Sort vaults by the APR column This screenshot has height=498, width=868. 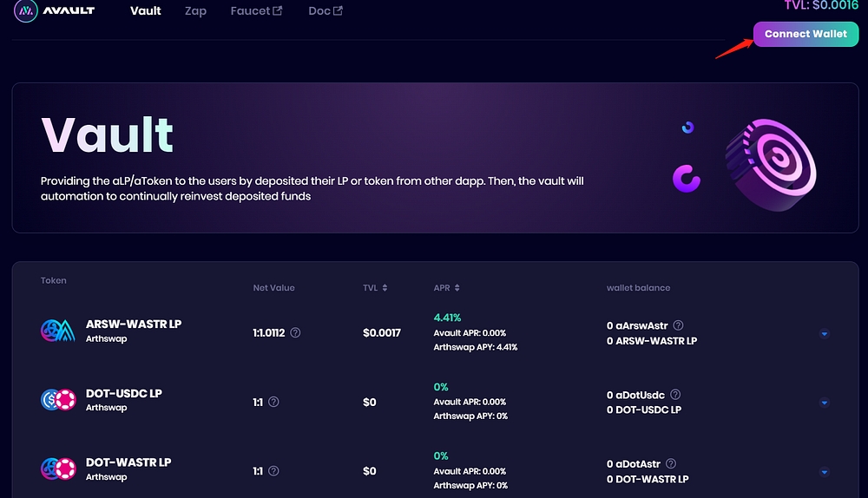[x=446, y=288]
